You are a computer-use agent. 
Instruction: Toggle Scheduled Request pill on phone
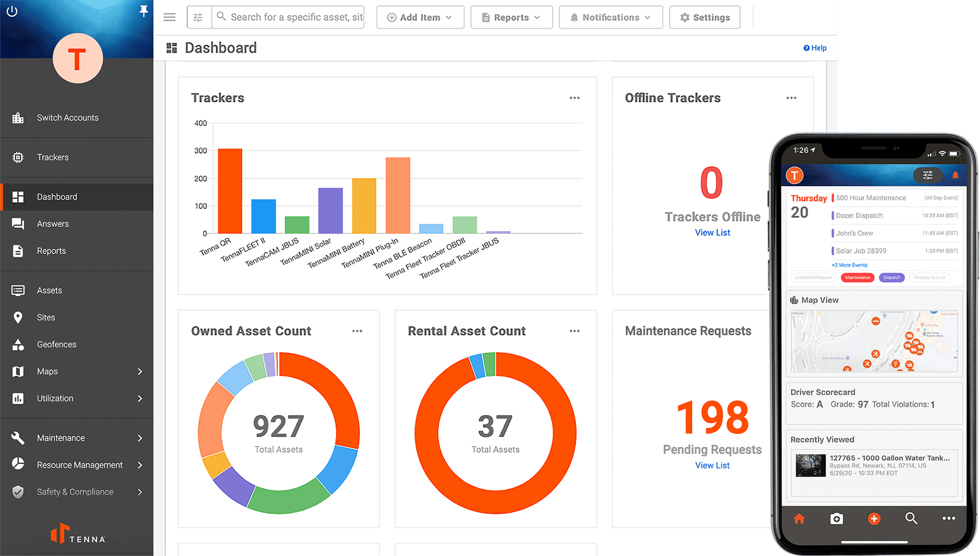point(813,278)
